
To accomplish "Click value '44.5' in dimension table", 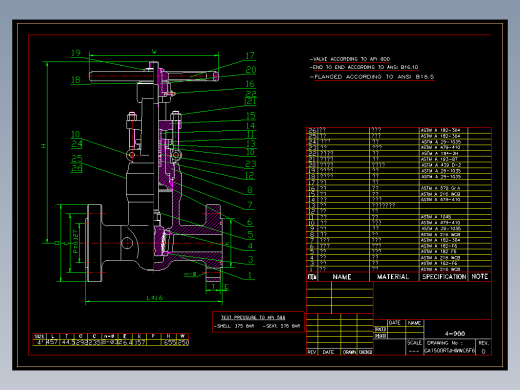I will click(67, 342).
